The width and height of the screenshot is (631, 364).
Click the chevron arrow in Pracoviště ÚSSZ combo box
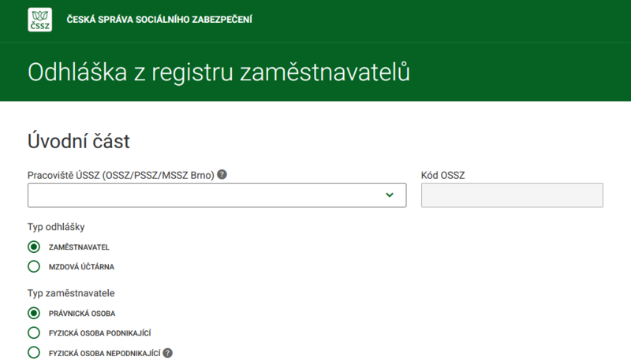(389, 195)
